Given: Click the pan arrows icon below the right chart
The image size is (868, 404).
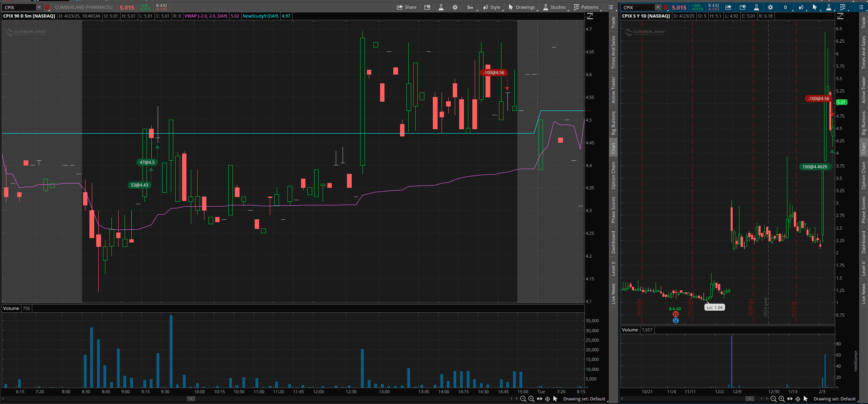Looking at the screenshot, I should pos(790,399).
